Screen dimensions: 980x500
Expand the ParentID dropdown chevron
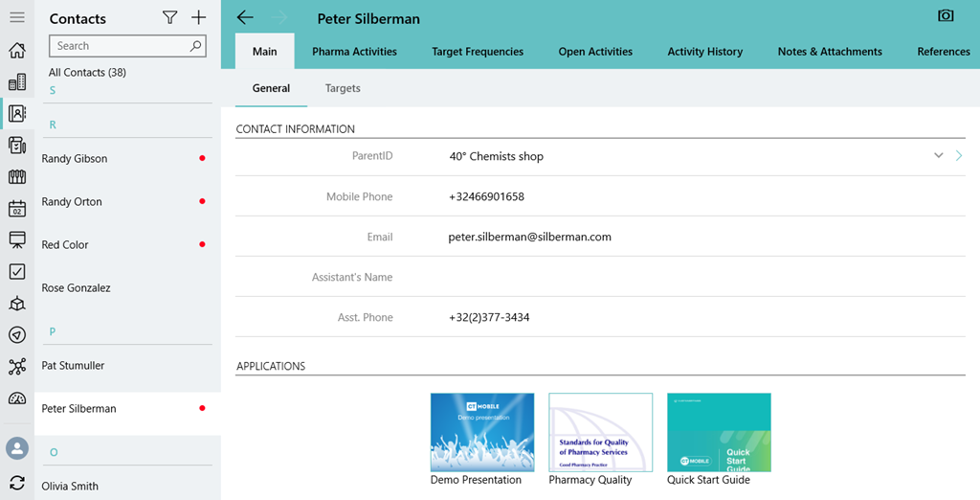(939, 156)
